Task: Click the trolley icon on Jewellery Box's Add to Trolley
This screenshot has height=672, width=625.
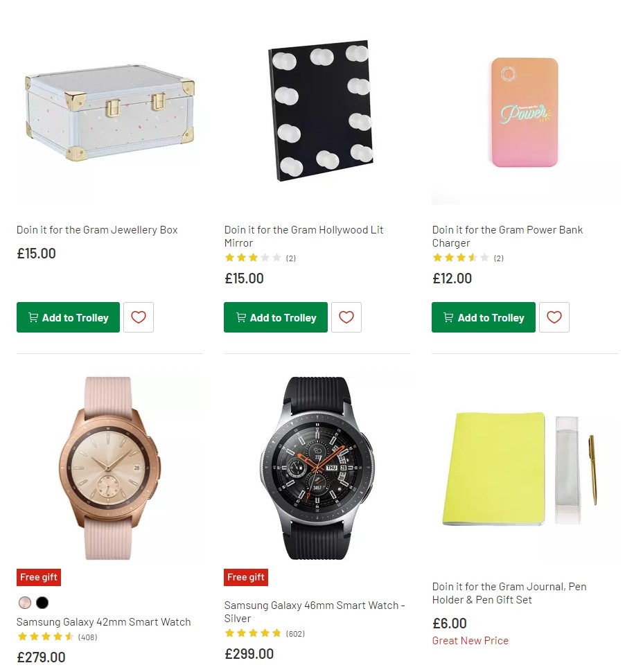Action: pos(33,317)
